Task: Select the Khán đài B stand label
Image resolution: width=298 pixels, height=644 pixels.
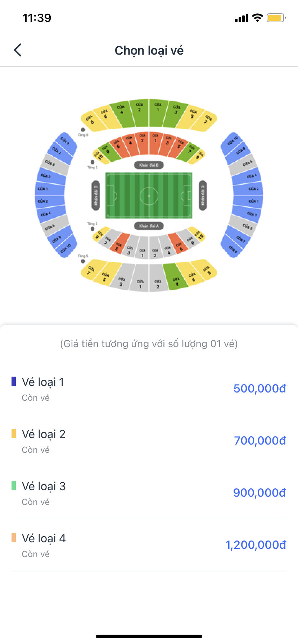Action: coord(149,165)
